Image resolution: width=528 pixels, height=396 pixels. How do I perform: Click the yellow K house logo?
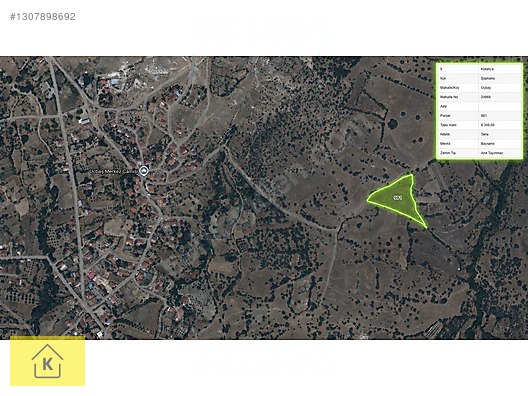click(47, 361)
